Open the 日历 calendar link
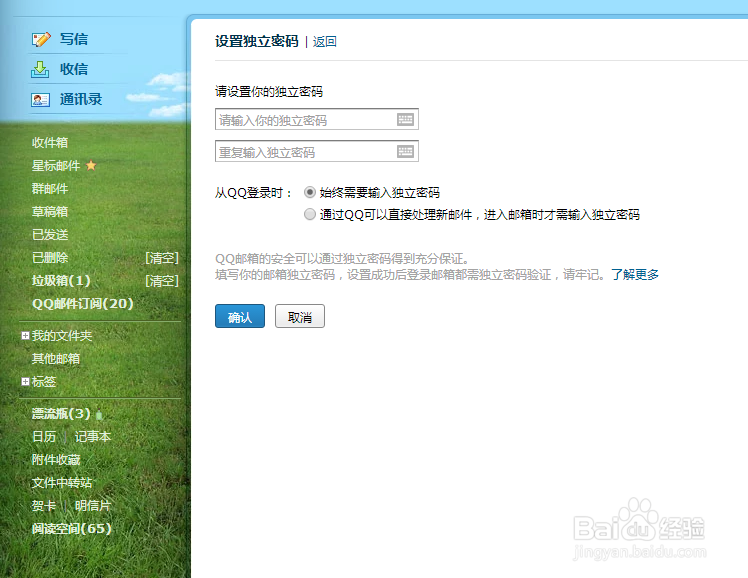Screen dimensions: 748x578 (x=44, y=436)
